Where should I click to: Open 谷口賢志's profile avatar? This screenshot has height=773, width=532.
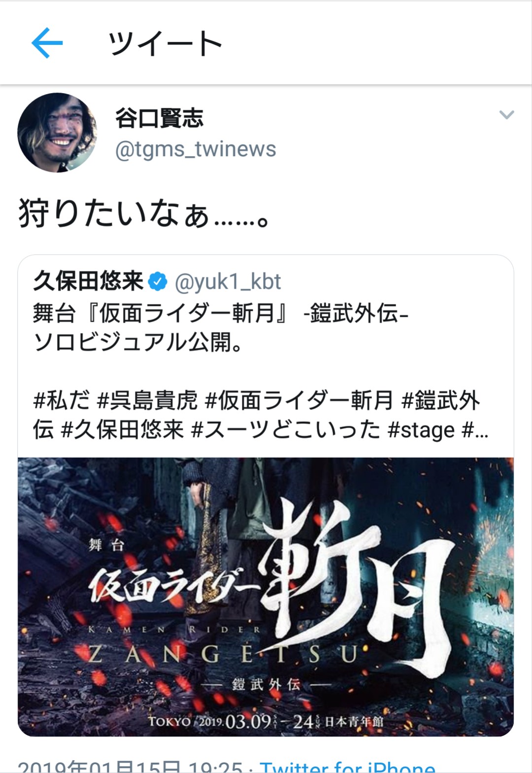click(x=57, y=133)
